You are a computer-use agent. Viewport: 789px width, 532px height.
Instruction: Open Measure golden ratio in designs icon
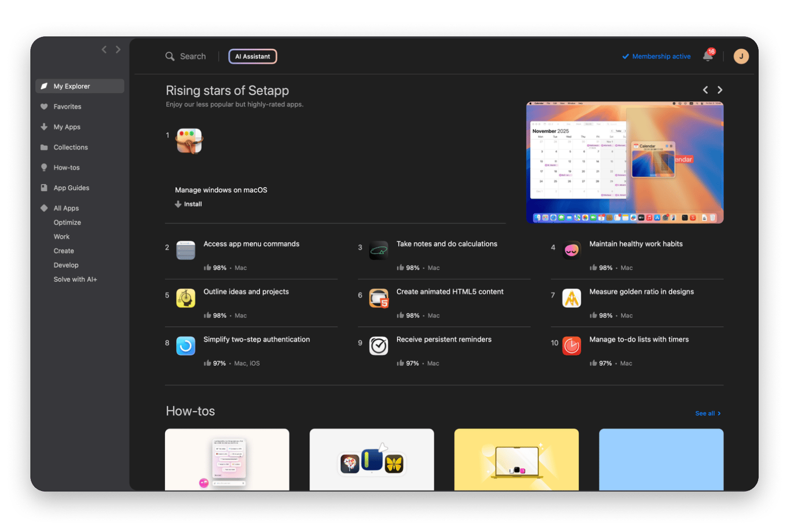(572, 298)
